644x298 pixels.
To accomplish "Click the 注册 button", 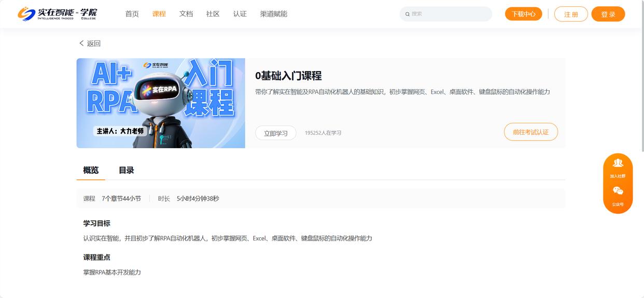I will click(x=571, y=14).
